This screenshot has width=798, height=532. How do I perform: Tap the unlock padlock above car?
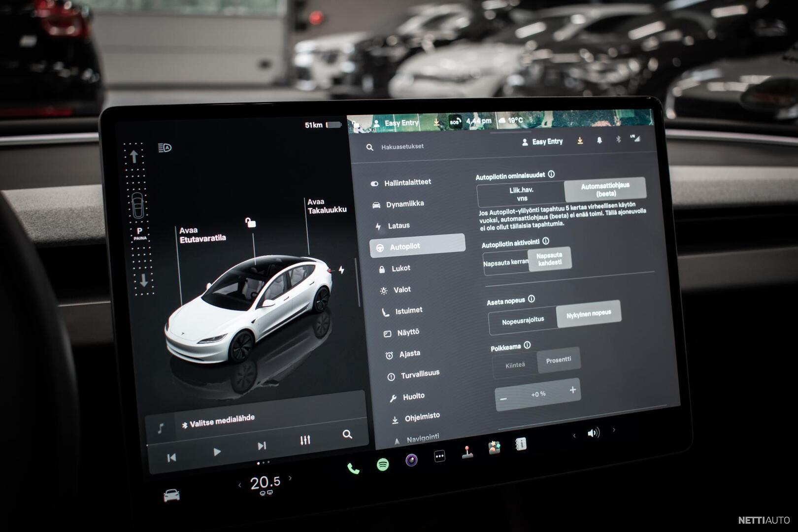(250, 223)
